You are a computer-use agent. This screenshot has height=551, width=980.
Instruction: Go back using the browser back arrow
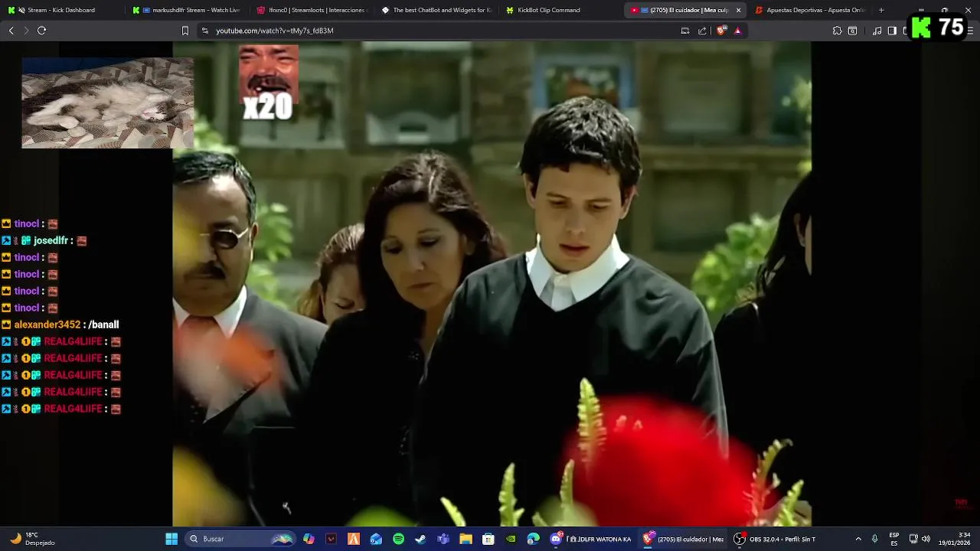pos(11,31)
